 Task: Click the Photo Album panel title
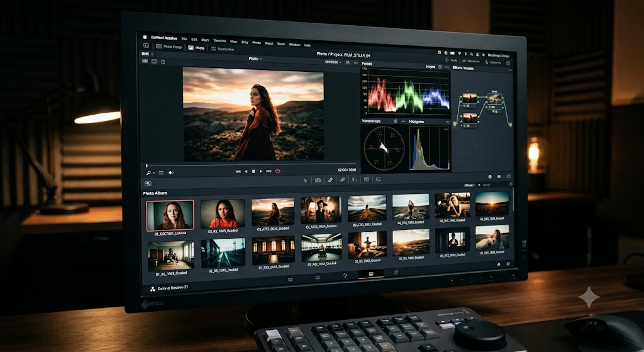[x=155, y=193]
